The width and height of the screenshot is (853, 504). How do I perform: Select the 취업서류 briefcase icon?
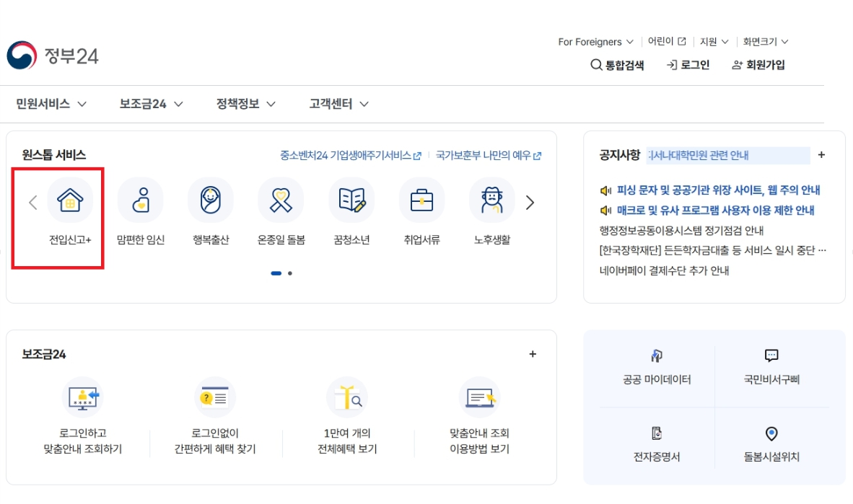click(x=421, y=200)
